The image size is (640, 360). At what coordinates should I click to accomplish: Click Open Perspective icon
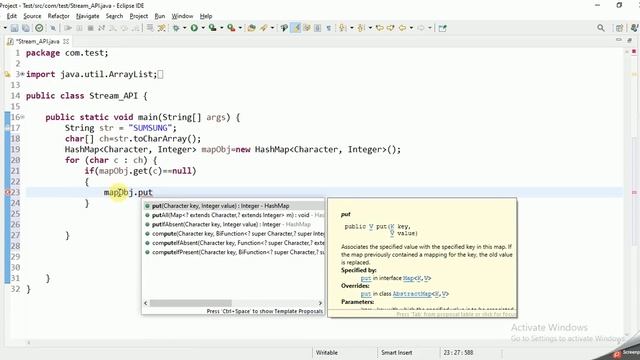619,28
